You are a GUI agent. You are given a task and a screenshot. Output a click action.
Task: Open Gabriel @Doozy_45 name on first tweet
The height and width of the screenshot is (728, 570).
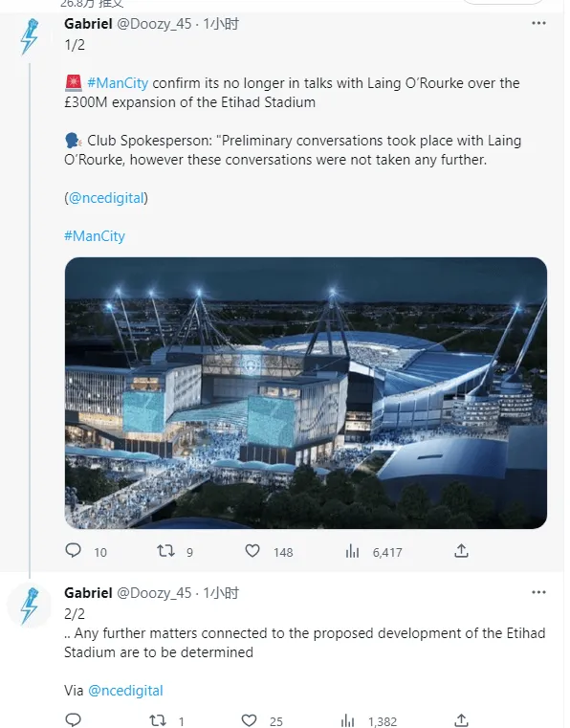(x=127, y=24)
